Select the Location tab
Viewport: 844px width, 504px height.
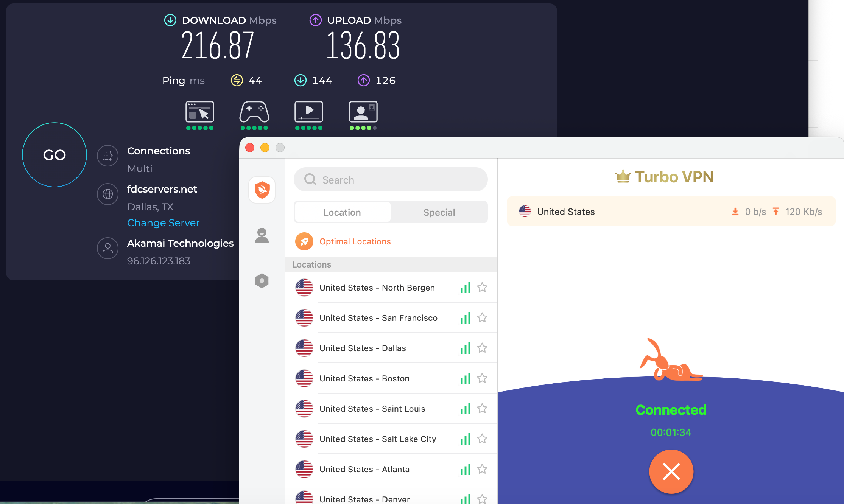coord(342,212)
